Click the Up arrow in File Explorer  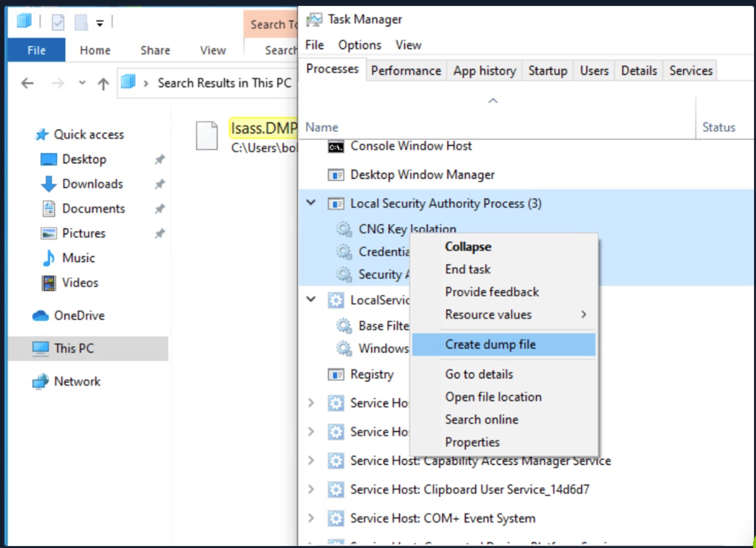(103, 84)
